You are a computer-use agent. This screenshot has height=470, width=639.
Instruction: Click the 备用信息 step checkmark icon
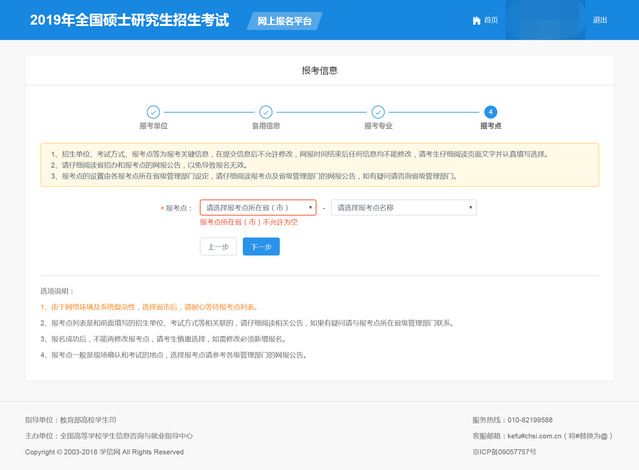266,112
